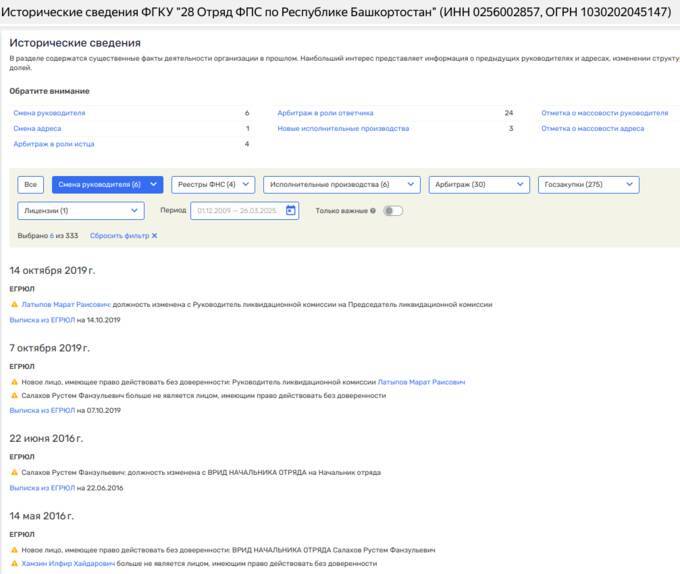680x574 pixels.
Task: Click the Сбросить фильтр link
Action: click(119, 235)
